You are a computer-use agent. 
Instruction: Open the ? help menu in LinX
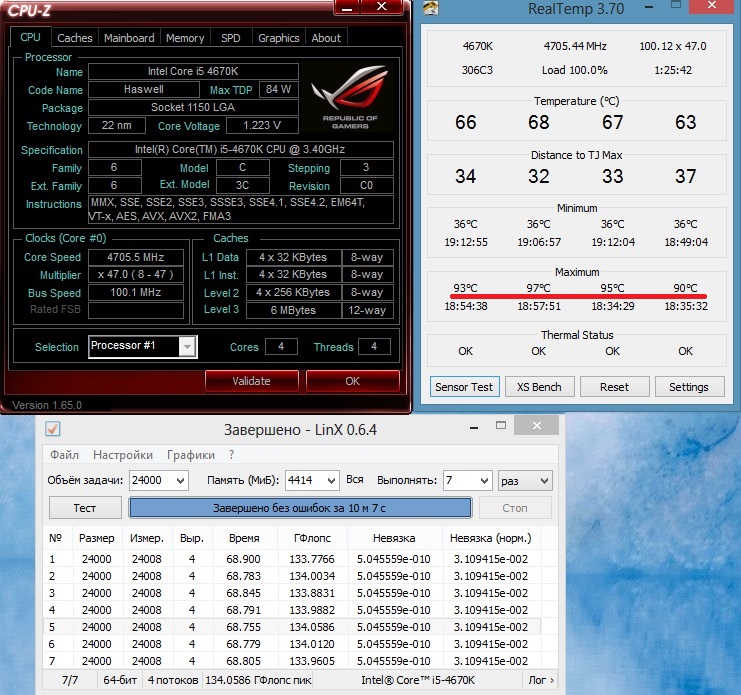(231, 455)
